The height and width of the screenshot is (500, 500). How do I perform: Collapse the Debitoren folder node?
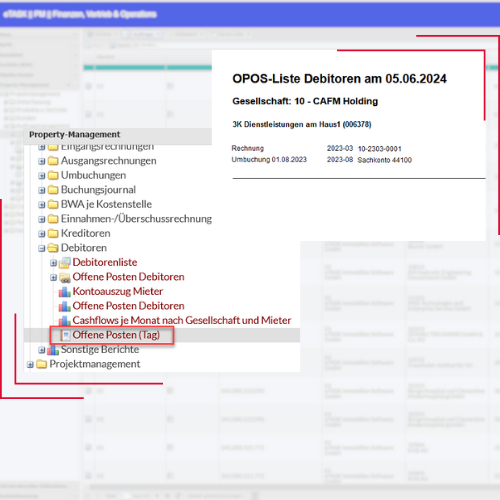42,248
